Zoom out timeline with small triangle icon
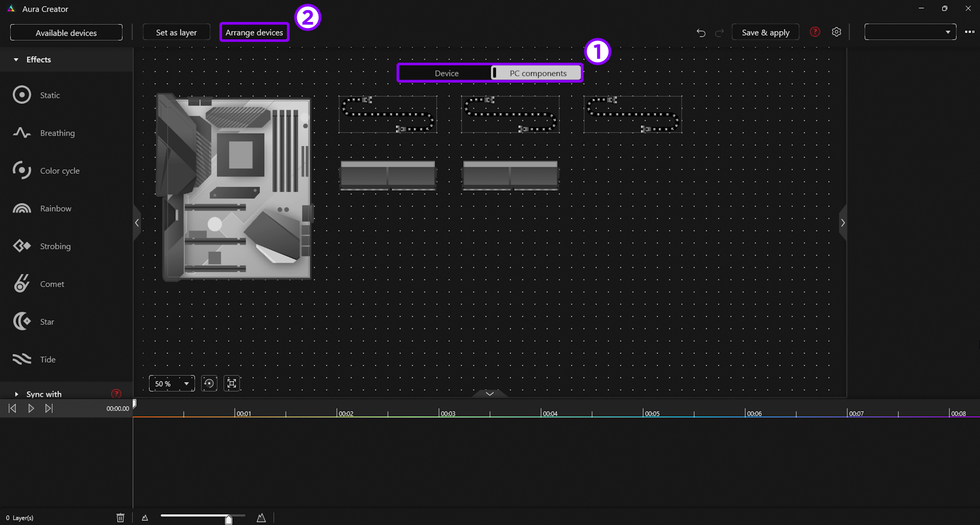The image size is (980, 525). point(145,517)
